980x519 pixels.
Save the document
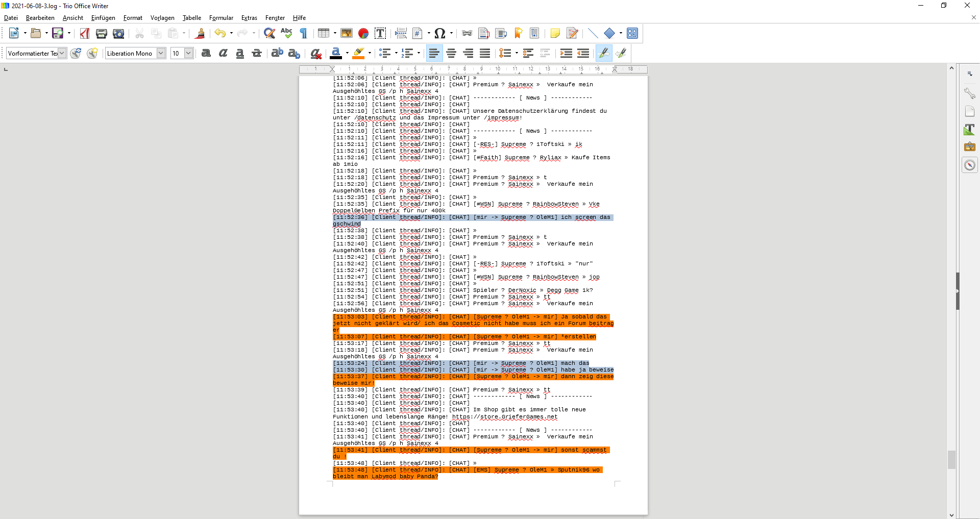[x=58, y=33]
